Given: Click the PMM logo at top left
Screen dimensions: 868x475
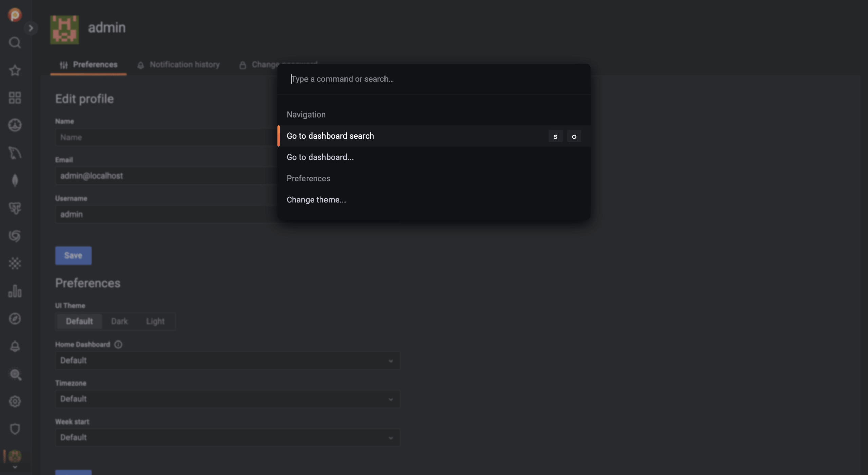Looking at the screenshot, I should tap(15, 15).
